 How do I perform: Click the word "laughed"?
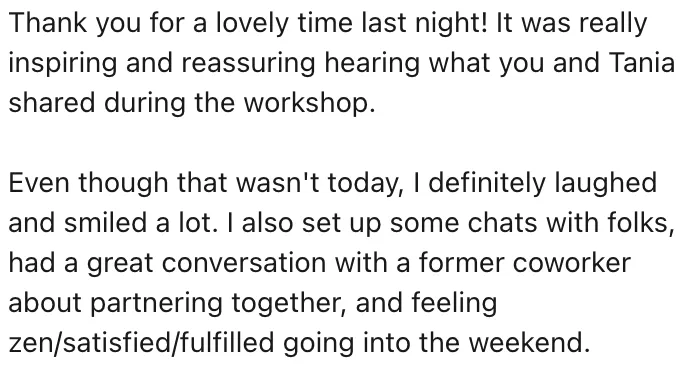606,184
